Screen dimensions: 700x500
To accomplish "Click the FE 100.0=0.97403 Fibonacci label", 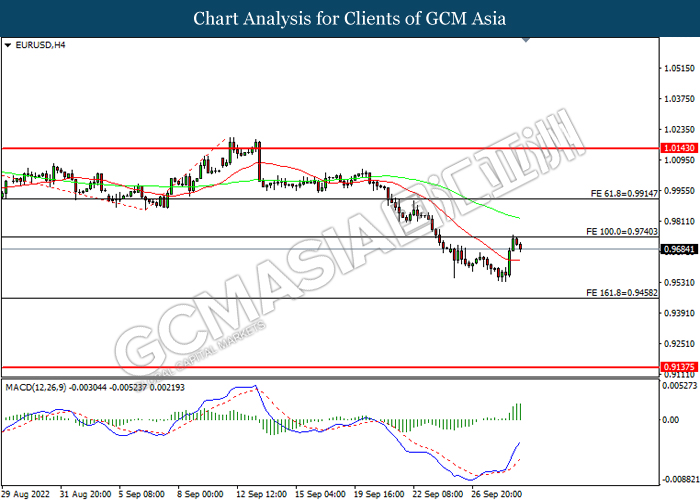I will (x=621, y=232).
